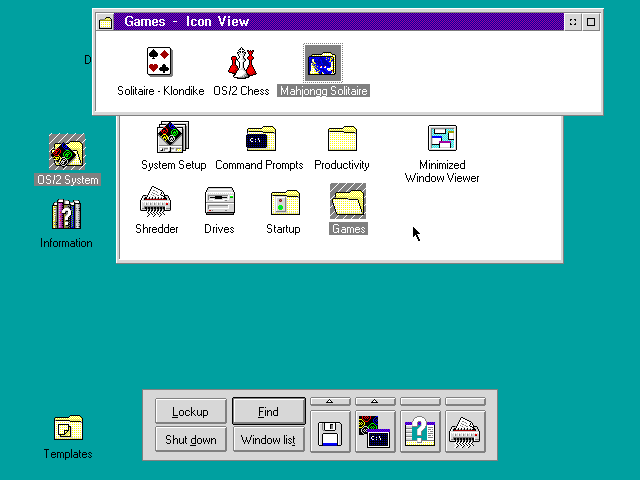Click the Templates label on desktop
Screen dimensions: 640x480
68,454
